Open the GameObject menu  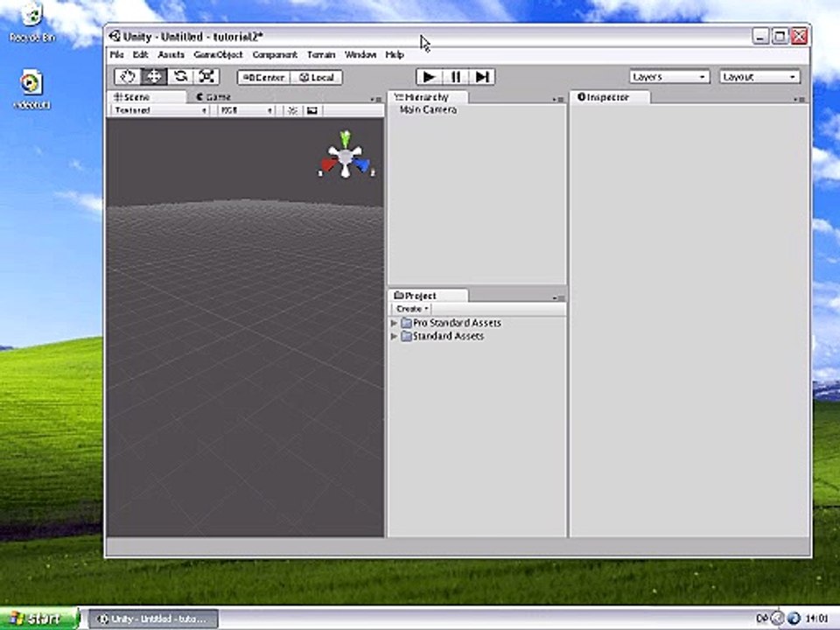coord(218,54)
